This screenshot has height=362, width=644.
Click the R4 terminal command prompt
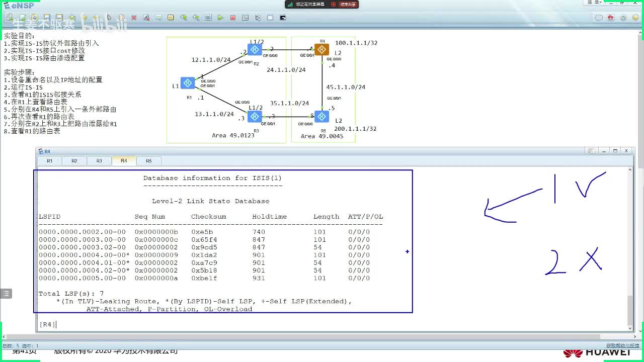(48, 324)
